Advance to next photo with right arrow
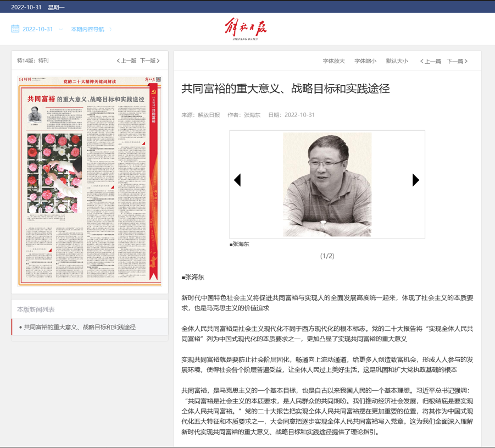Image resolution: width=495 pixels, height=448 pixels. (x=415, y=180)
